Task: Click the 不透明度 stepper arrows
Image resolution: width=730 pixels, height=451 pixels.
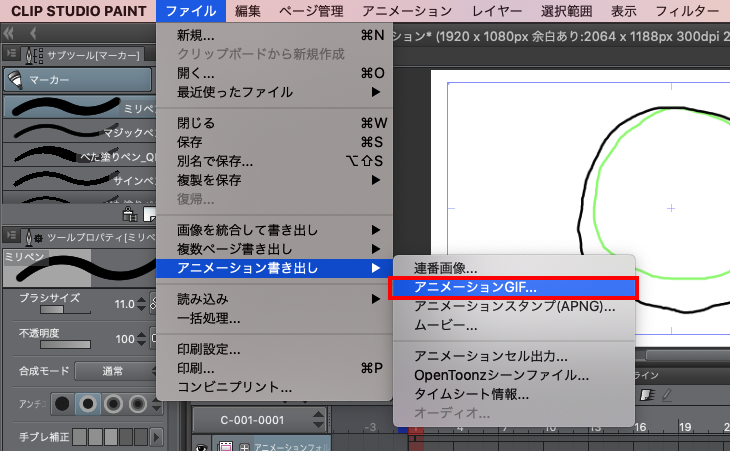Action: 142,339
